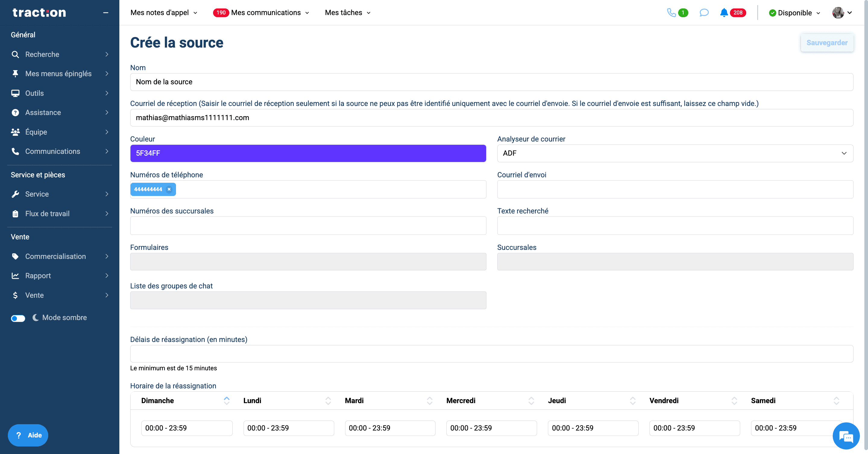Open the Mes communications menu
Image resolution: width=868 pixels, height=454 pixels.
(x=261, y=13)
